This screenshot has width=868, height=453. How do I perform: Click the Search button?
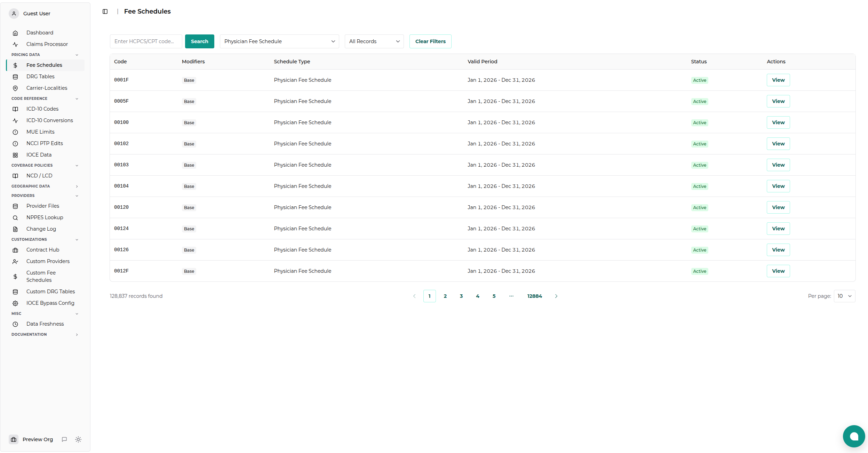[200, 41]
